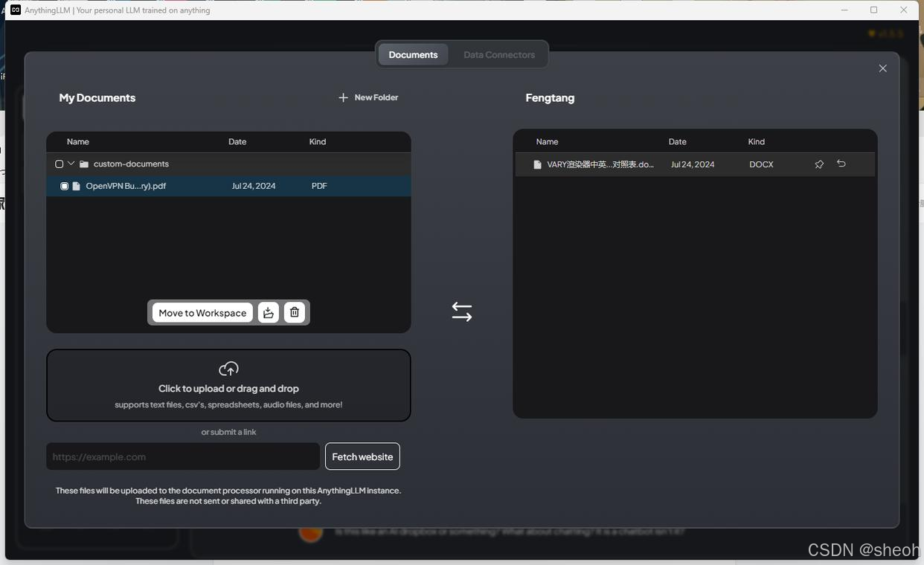Select the OpenVPN Bu...ry).pdf file name
This screenshot has height=565, width=924.
(x=126, y=186)
